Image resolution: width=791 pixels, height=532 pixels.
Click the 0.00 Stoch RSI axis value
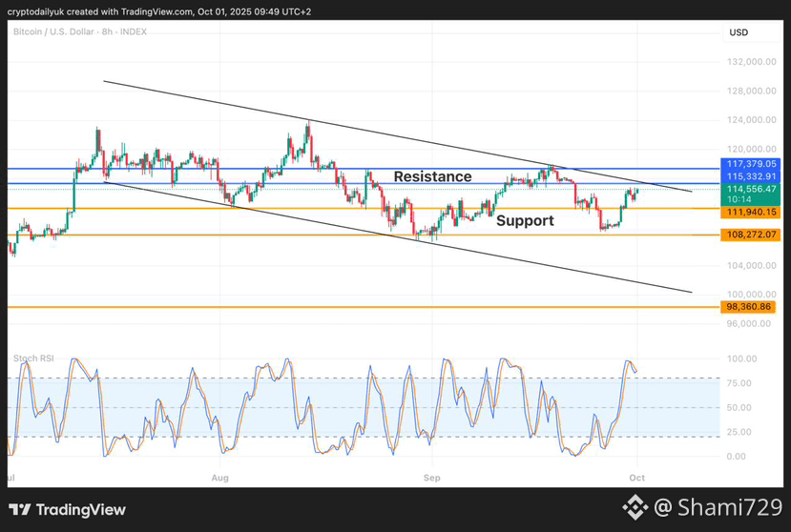736,457
